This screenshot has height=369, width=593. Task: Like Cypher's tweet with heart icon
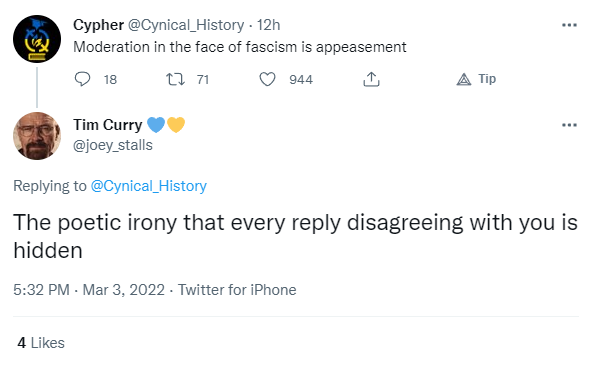tap(267, 79)
